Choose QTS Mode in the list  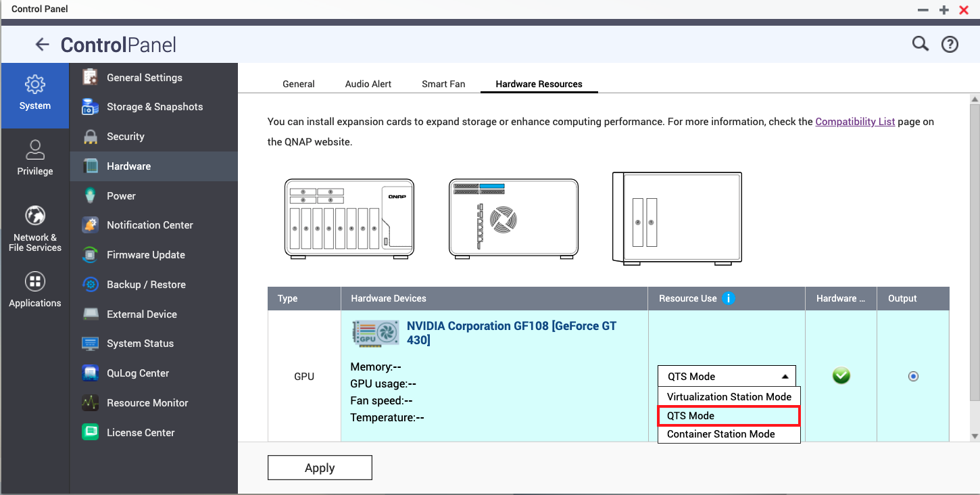[729, 416]
